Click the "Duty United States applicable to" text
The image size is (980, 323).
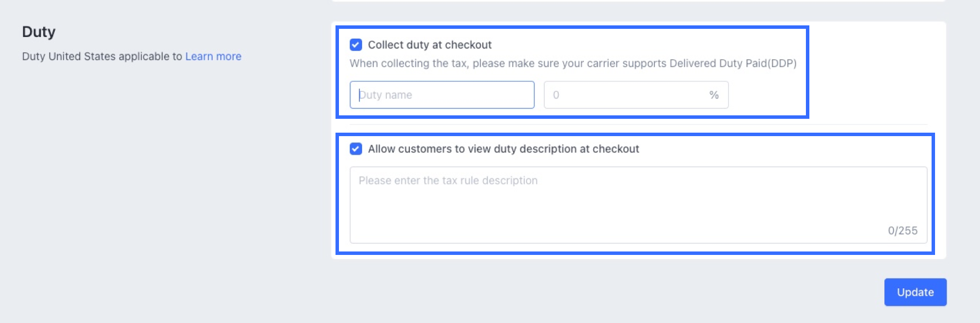[102, 57]
